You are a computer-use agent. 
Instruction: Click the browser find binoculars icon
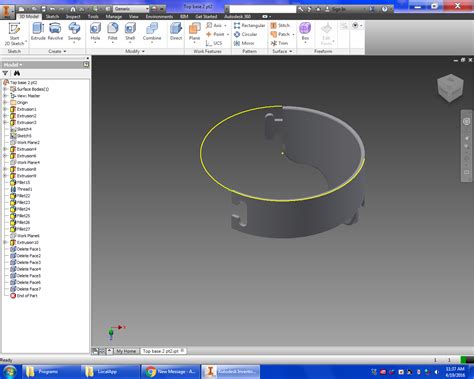[x=17, y=73]
